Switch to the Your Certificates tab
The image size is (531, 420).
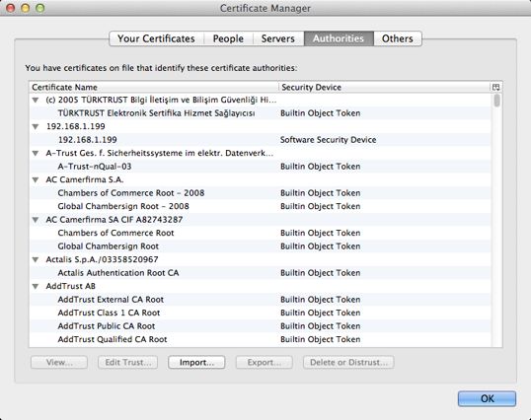pos(157,38)
